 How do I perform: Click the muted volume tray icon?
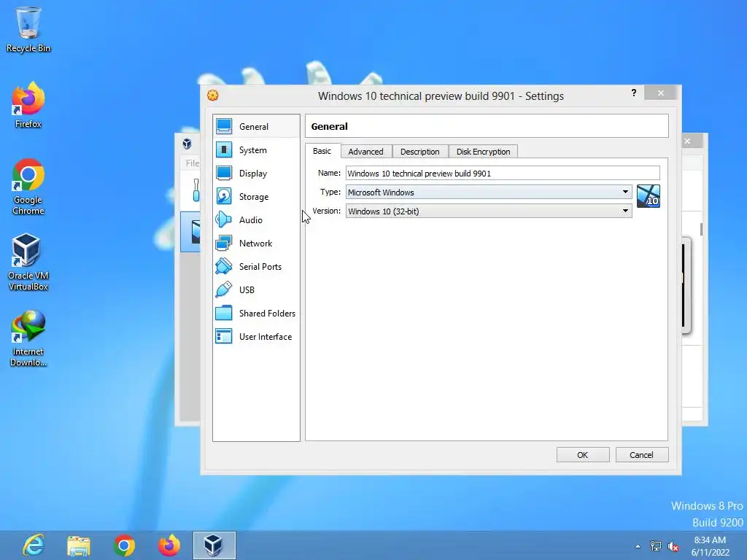[673, 546]
